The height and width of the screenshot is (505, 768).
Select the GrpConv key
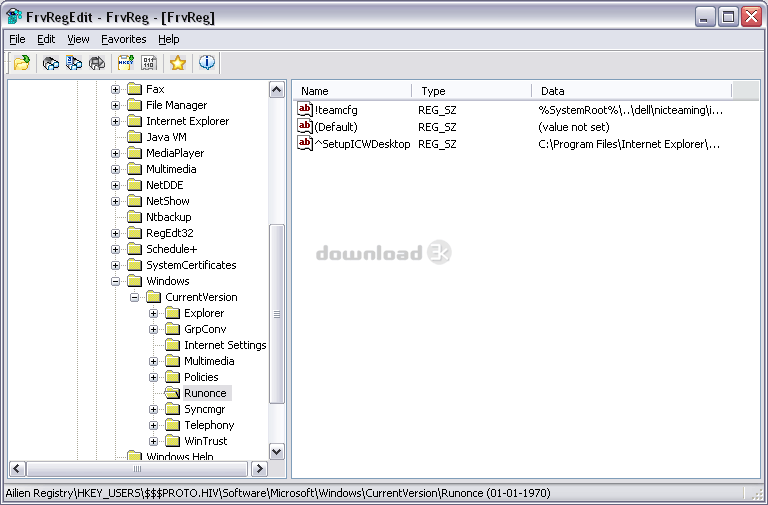(205, 329)
